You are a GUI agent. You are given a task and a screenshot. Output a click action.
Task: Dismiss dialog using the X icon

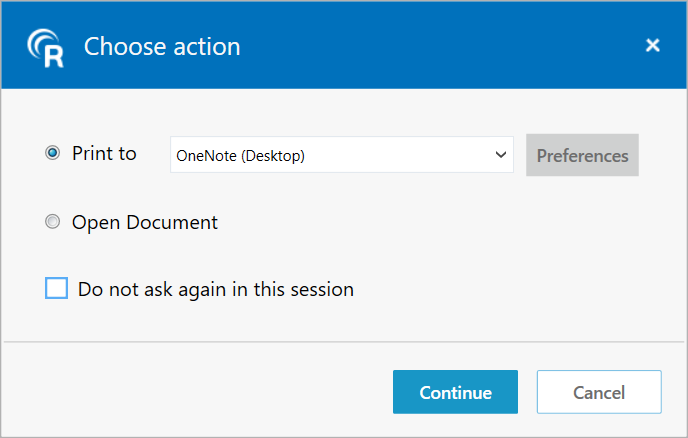pos(652,45)
